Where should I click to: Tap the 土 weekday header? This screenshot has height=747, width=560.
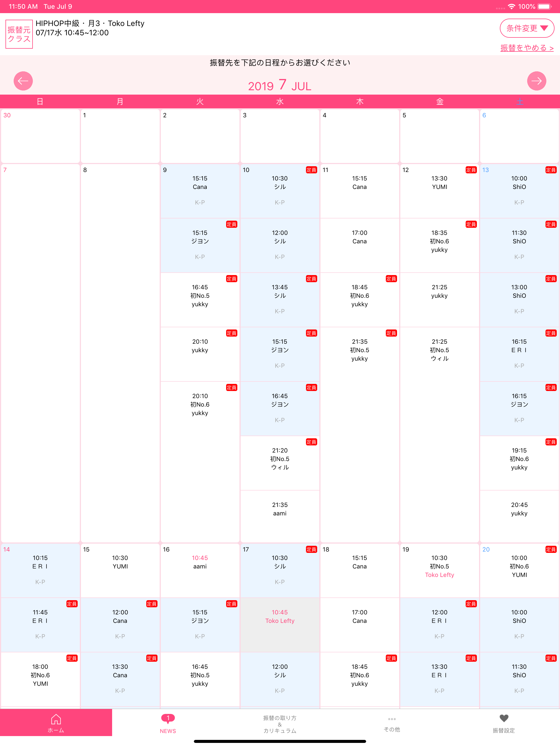click(x=520, y=101)
